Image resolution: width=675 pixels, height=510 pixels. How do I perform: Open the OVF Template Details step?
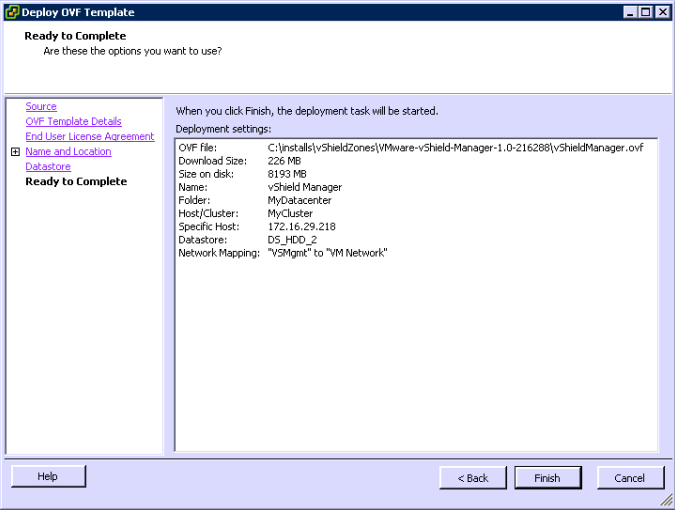(x=73, y=122)
